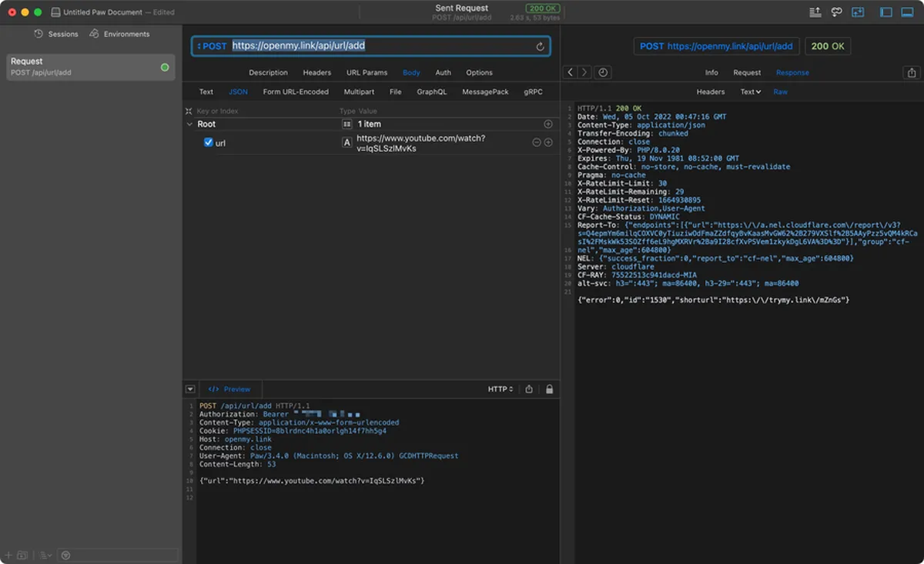Add a new group folder in sidebar
The image size is (924, 564).
[x=22, y=555]
